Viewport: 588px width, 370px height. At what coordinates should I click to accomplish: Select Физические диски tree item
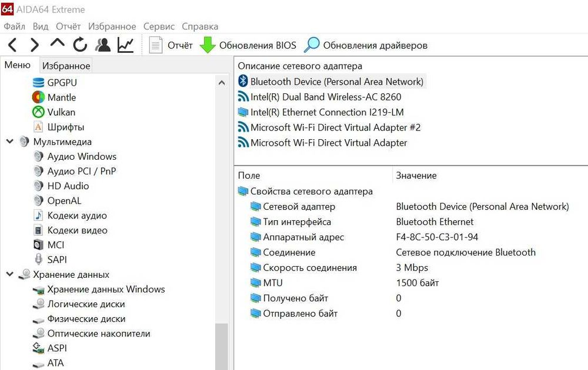click(86, 319)
